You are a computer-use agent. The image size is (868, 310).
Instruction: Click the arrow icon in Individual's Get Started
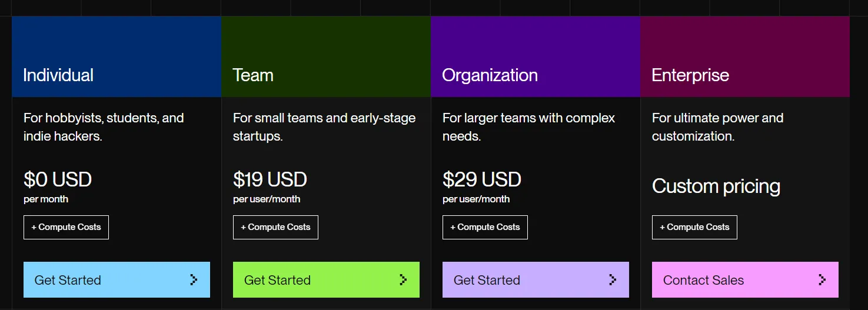pos(194,280)
